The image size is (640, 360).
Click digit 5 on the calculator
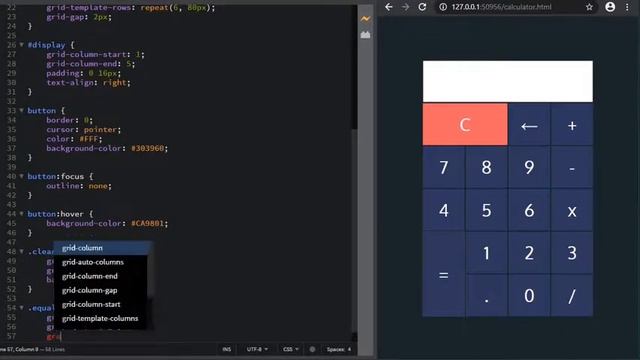point(487,210)
